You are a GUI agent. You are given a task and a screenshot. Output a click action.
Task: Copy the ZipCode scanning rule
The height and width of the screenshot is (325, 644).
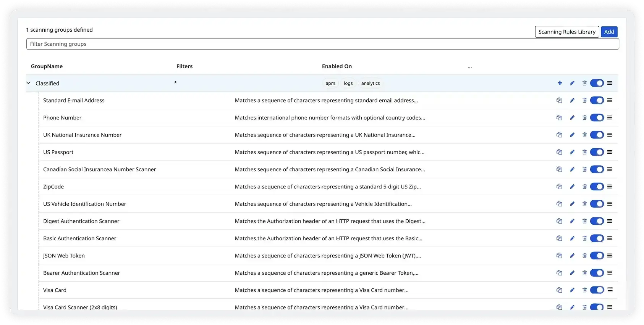coord(559,187)
